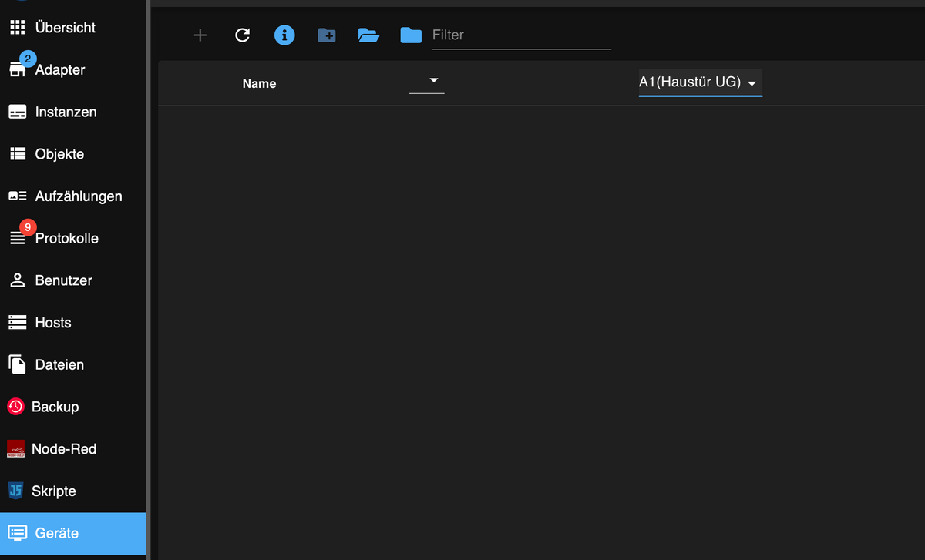Click the red badge 9 on Protokolle
Screen dimensions: 925x560
28,227
